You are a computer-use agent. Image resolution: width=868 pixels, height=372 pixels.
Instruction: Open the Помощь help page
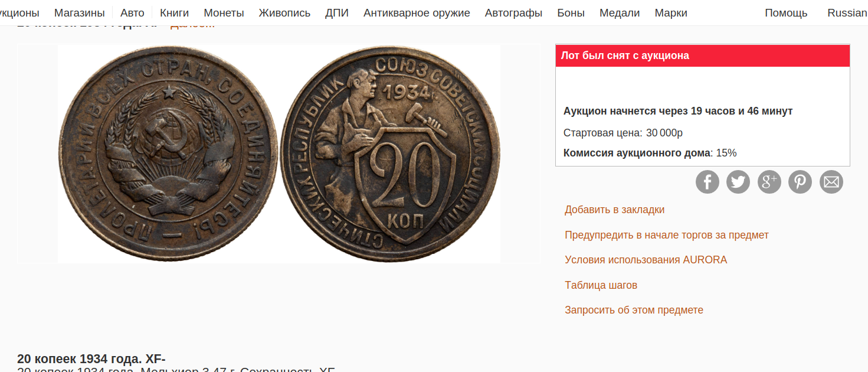pyautogui.click(x=786, y=13)
